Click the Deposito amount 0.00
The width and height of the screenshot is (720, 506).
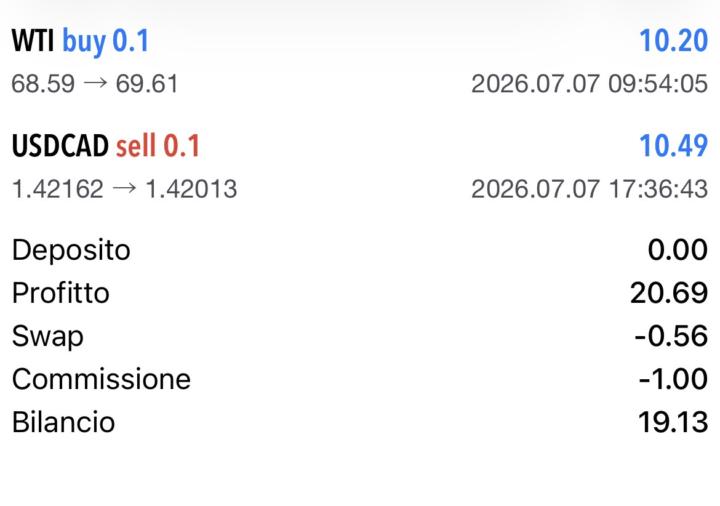[678, 250]
